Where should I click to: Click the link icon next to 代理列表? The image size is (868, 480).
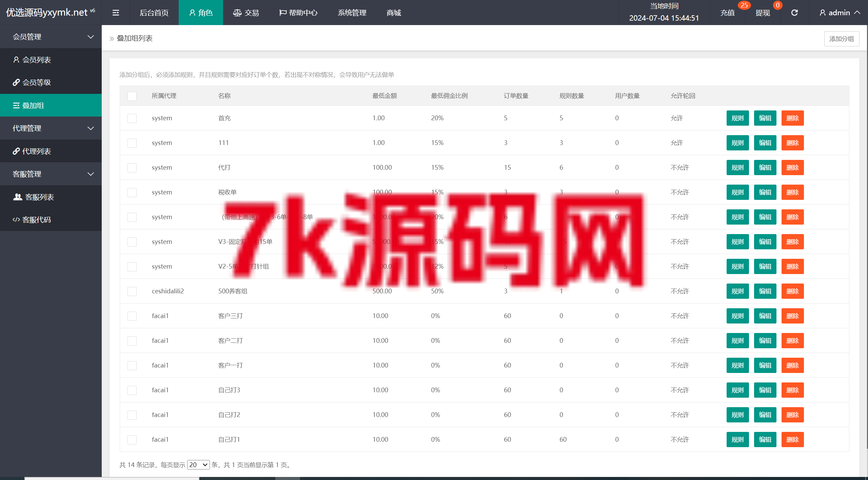click(x=16, y=151)
